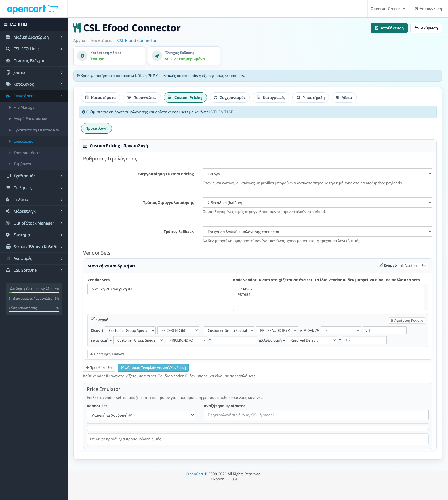Click the Αναζήτηση Προϊόντος search field
448x500 pixels.
[316, 415]
